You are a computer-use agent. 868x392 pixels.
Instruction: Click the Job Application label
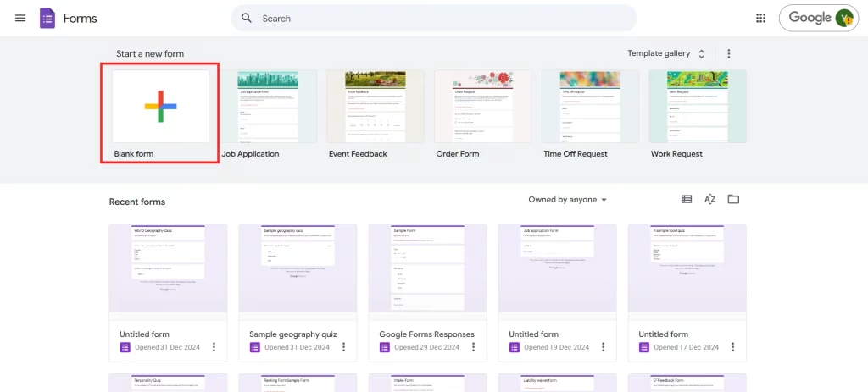pos(250,154)
